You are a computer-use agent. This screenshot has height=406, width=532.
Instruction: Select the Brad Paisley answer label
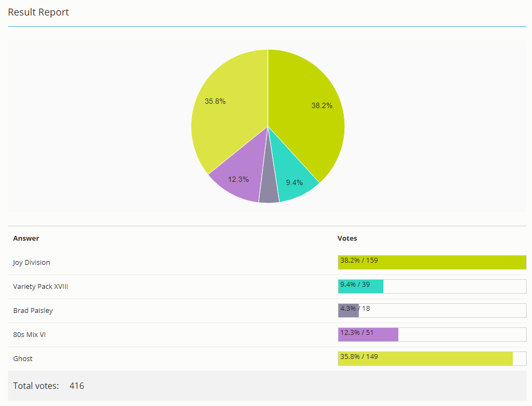point(33,311)
